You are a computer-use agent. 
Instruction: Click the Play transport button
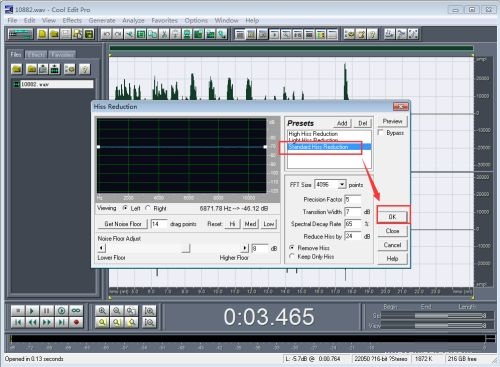point(32,311)
